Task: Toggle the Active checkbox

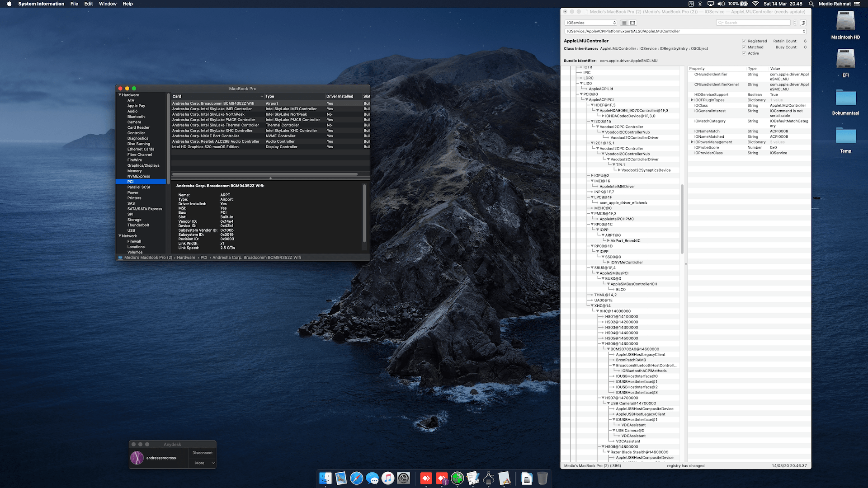Action: coord(744,53)
